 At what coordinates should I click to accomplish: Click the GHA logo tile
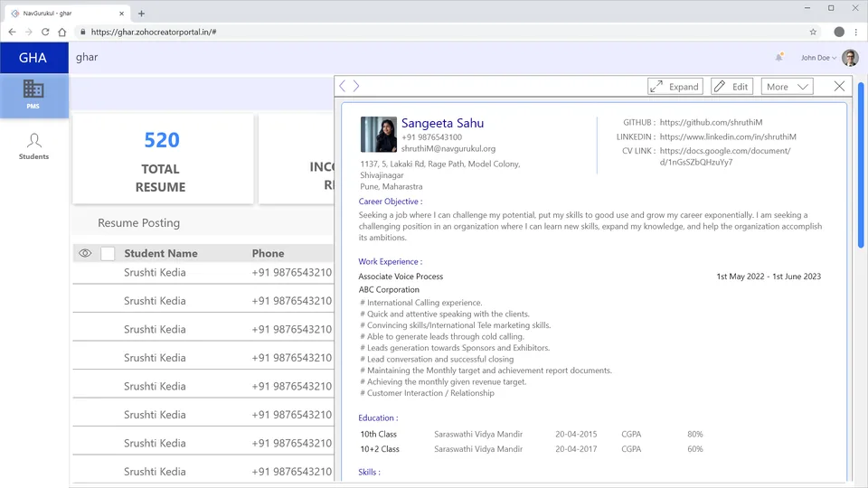pos(33,58)
